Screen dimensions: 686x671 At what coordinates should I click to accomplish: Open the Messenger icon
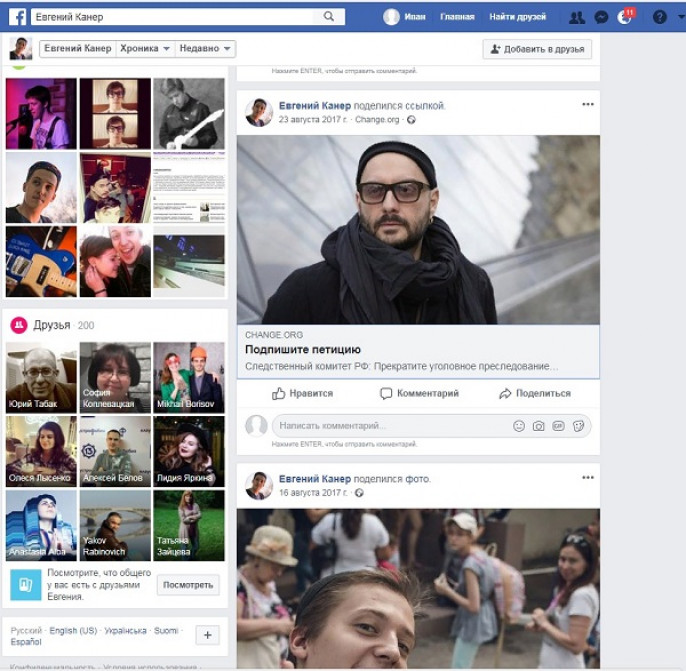coord(602,17)
